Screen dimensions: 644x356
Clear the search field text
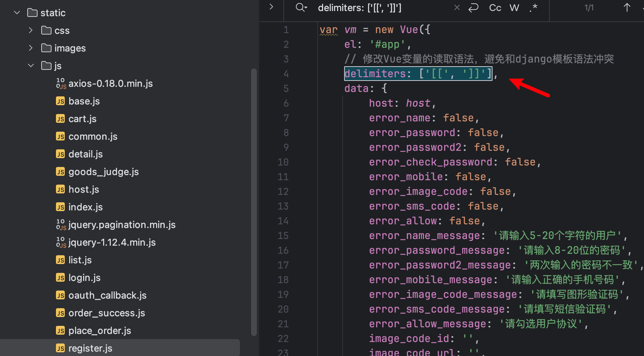pos(457,7)
